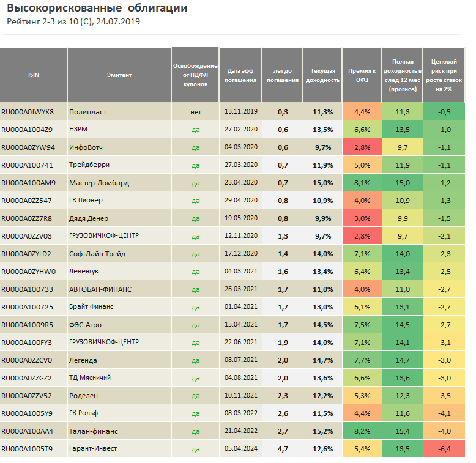Click ISIN RU000A1005T9 for Гарант-Инвест
Screen dimensions: 476x463
pos(28,449)
